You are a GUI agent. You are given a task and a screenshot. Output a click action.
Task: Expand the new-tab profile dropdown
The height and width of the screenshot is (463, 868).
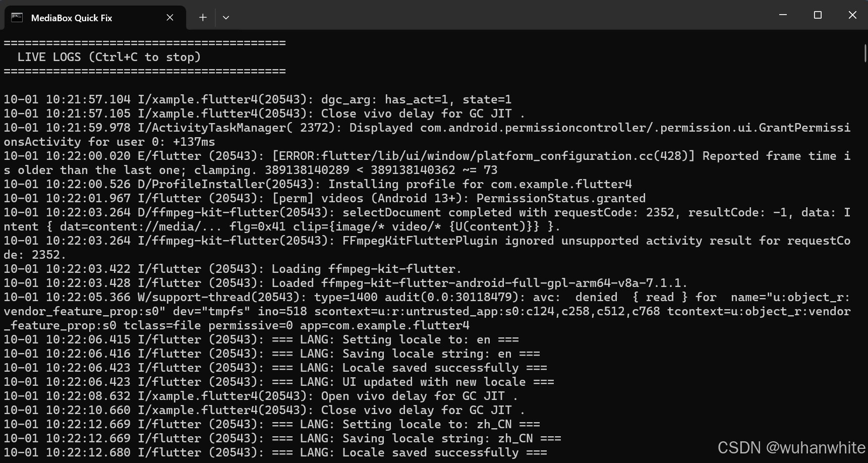tap(226, 18)
